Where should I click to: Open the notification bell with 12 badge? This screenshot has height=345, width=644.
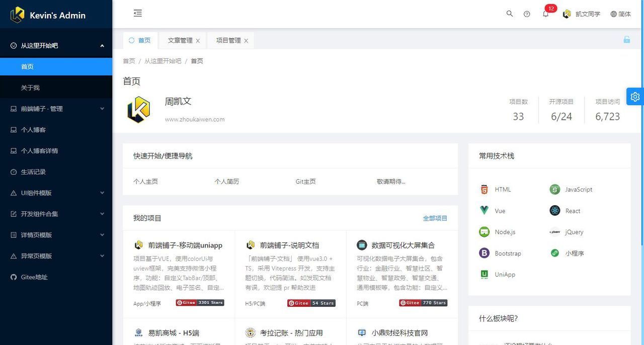[545, 14]
